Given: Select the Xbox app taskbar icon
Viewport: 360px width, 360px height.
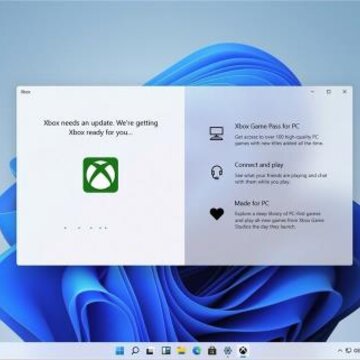Looking at the screenshot, I should coord(243,350).
